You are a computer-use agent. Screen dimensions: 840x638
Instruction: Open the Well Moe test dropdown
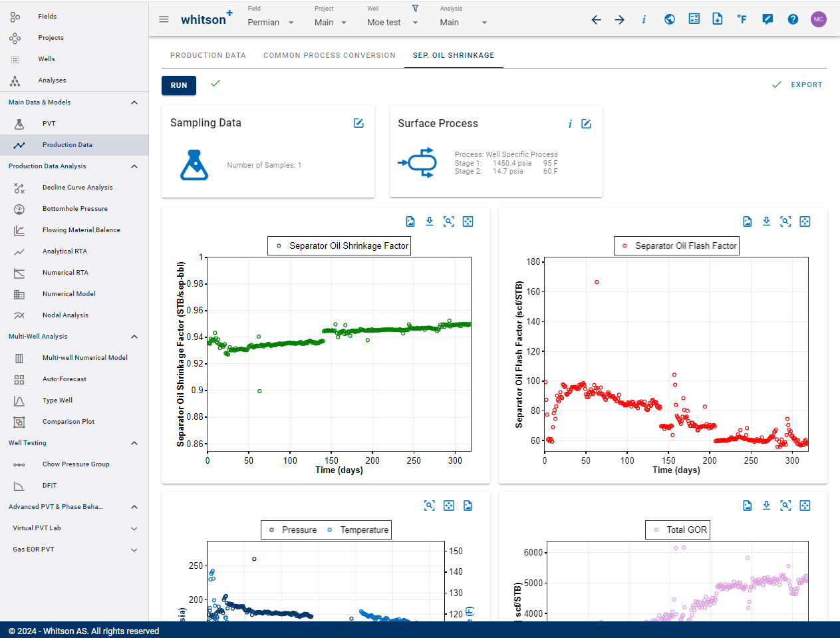(x=392, y=22)
